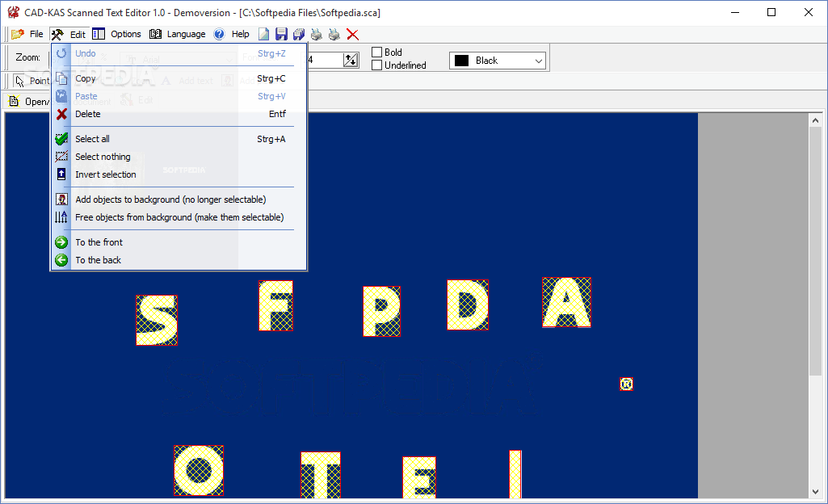Choose Invert selection from the menu

[x=179, y=174]
